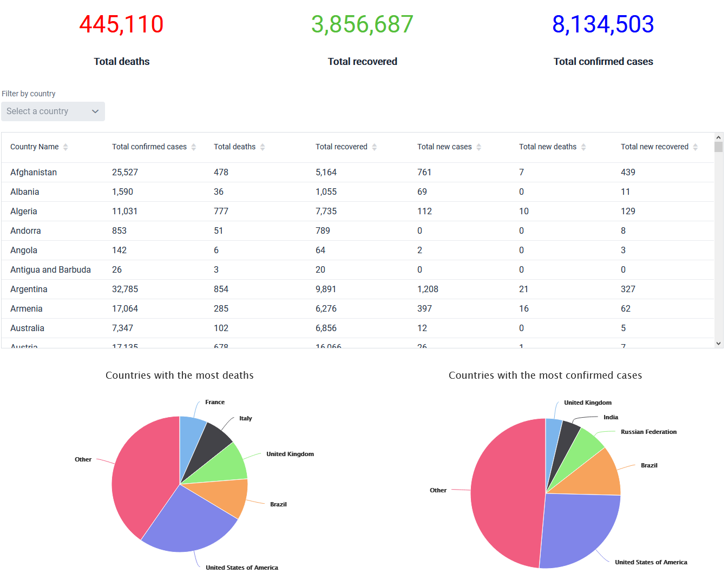Click the France label on deaths chart
This screenshot has height=580, width=728.
point(215,402)
